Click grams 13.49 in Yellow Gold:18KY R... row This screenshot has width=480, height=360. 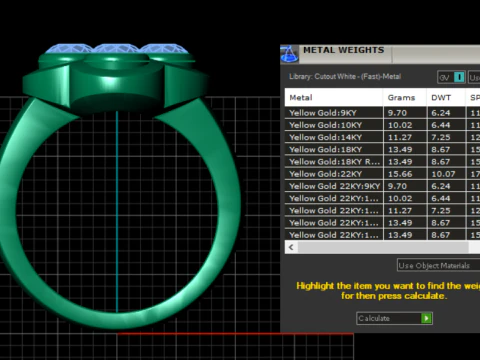pos(400,162)
